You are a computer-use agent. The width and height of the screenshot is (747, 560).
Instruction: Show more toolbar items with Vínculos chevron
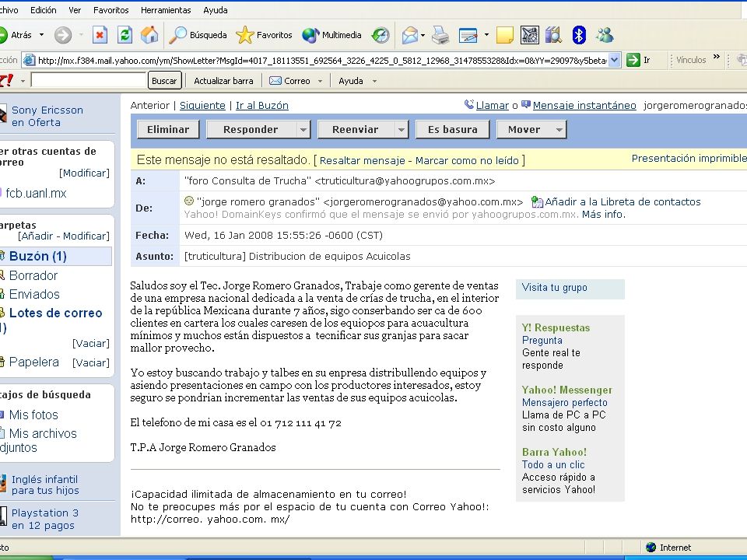point(716,57)
